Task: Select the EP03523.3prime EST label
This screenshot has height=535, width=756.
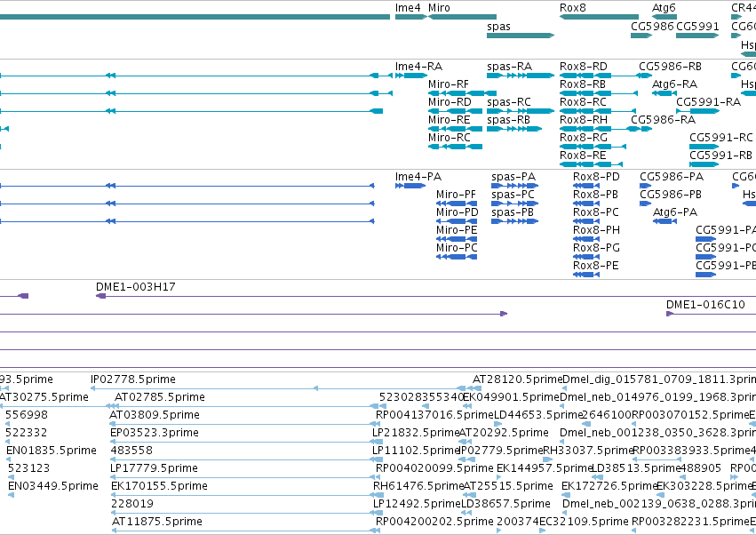Action: [x=155, y=433]
